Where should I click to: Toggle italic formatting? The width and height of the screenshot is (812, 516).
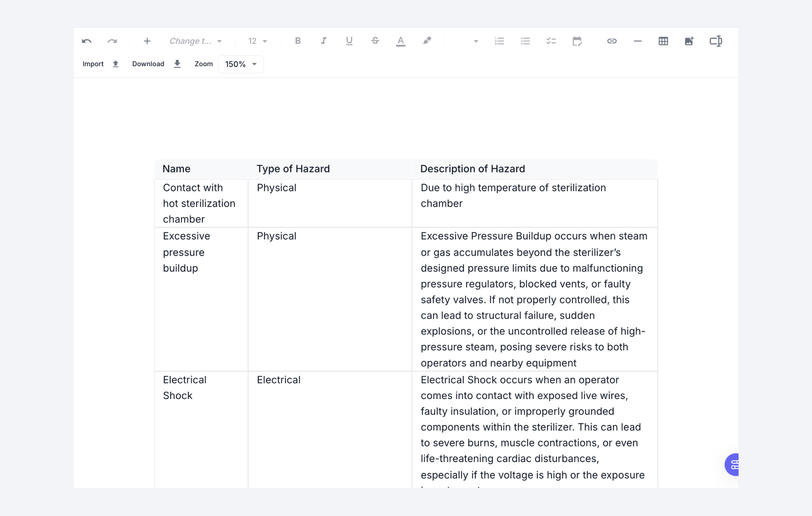[324, 41]
